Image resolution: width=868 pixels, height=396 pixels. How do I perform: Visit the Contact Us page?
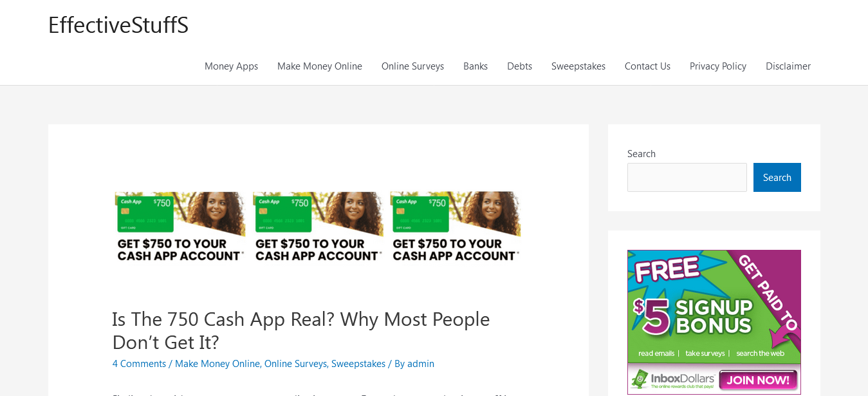647,66
